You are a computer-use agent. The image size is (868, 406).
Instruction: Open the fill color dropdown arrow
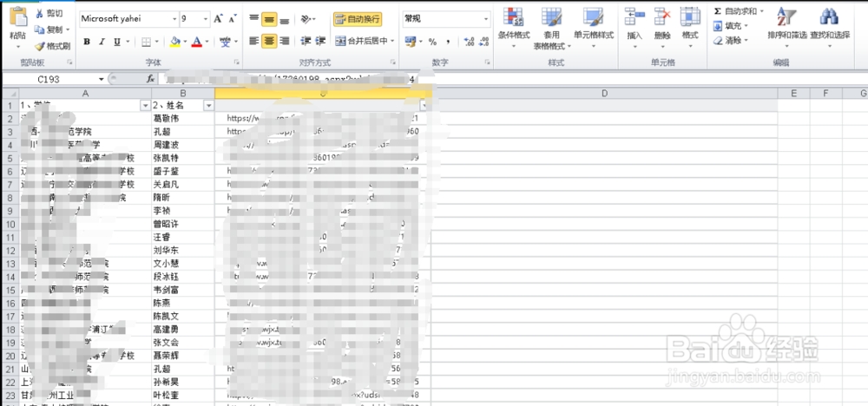tap(185, 42)
